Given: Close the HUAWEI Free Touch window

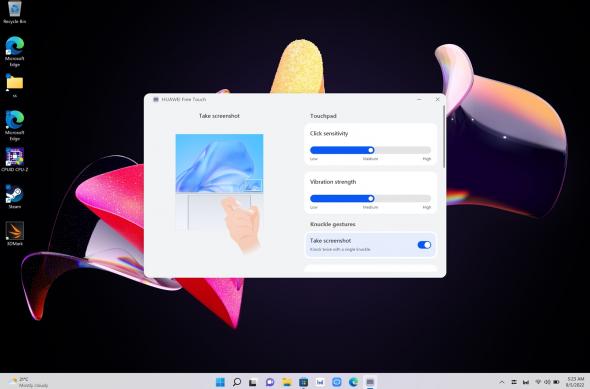Looking at the screenshot, I should 437,99.
